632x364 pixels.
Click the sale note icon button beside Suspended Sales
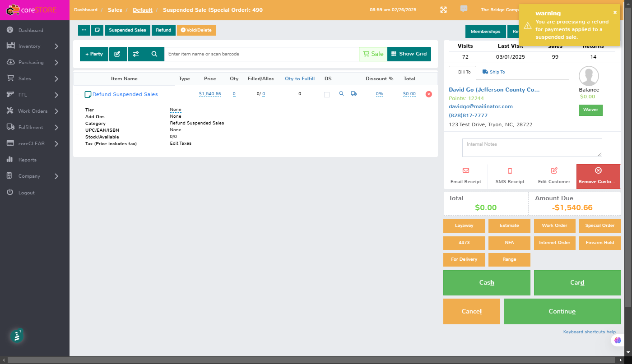pyautogui.click(x=97, y=30)
